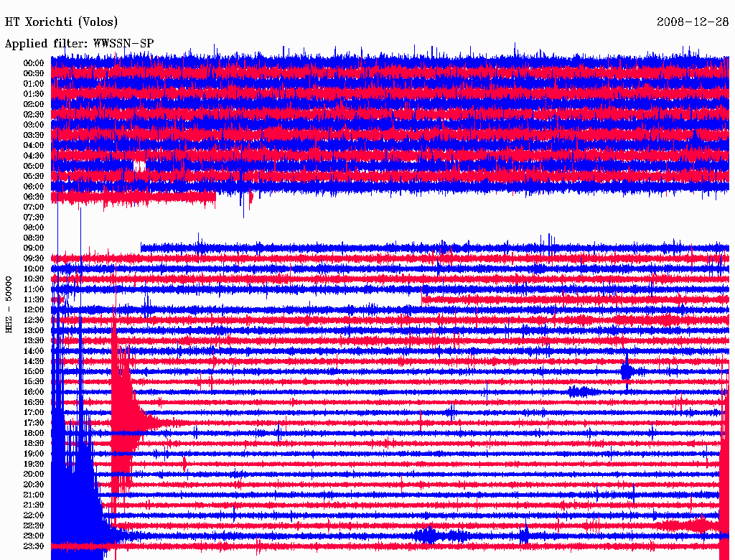Click the blue burst on 15:00 trace
Screen dimensions: 735x560
point(627,371)
